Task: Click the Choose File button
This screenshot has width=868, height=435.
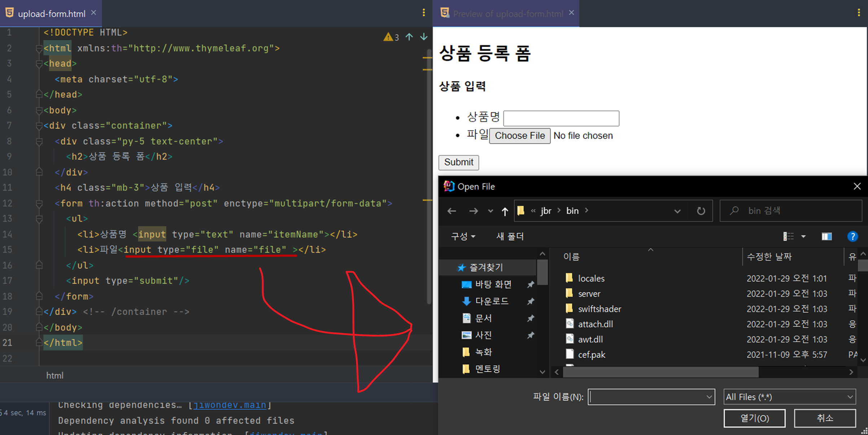Action: (520, 136)
